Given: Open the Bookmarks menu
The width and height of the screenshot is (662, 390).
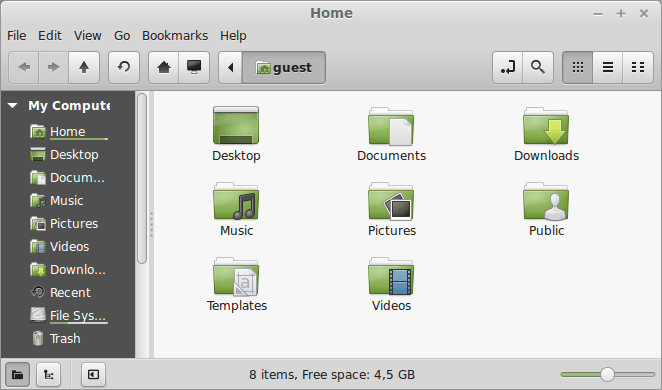Looking at the screenshot, I should 175,36.
